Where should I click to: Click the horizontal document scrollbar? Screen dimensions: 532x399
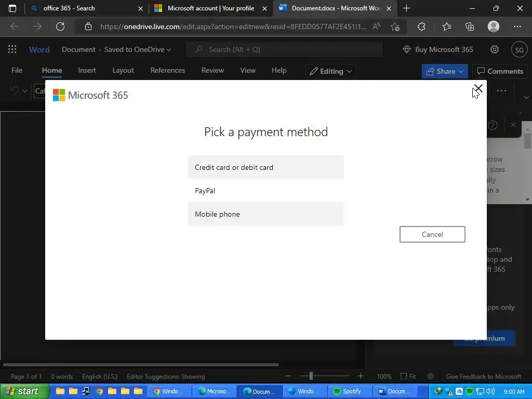point(141,365)
